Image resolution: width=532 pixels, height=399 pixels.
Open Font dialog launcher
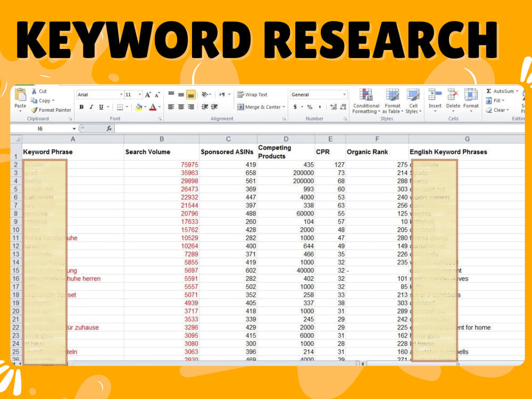tap(160, 119)
